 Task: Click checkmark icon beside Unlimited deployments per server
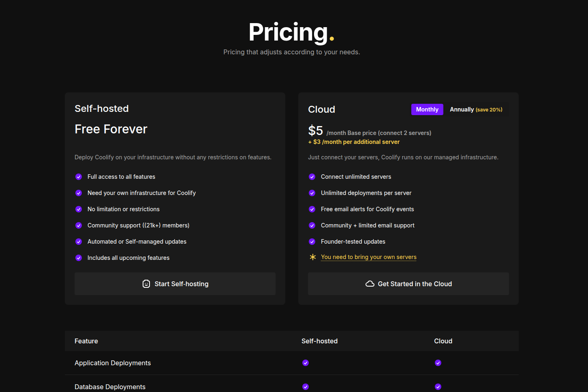[x=312, y=193]
